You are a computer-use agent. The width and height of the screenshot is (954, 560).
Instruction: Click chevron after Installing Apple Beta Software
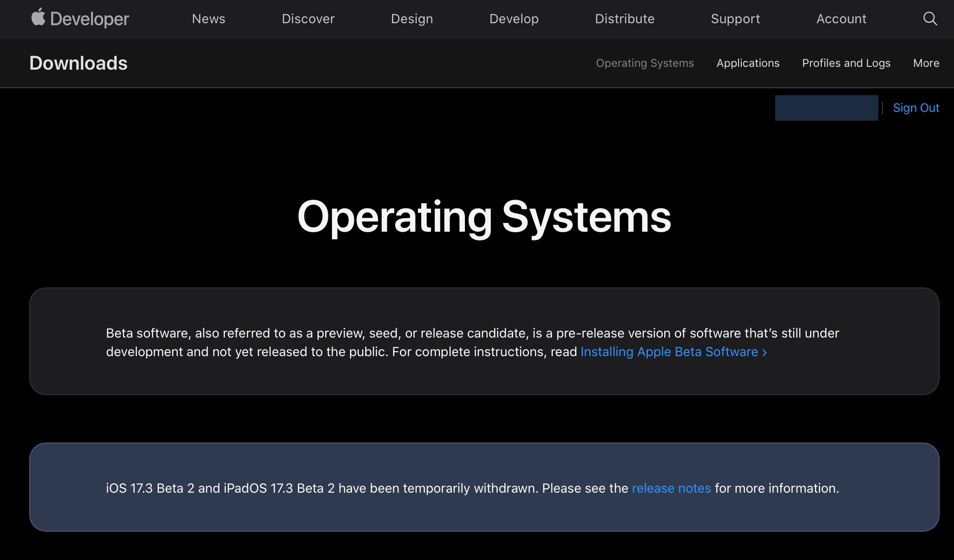click(765, 352)
